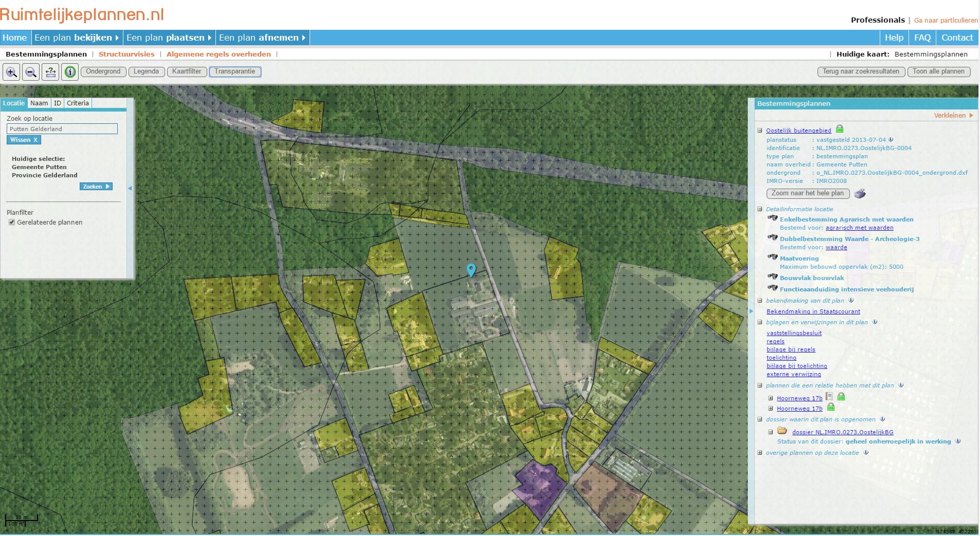Click Ga naar particulieren link
This screenshot has width=980, height=536.
pos(946,21)
